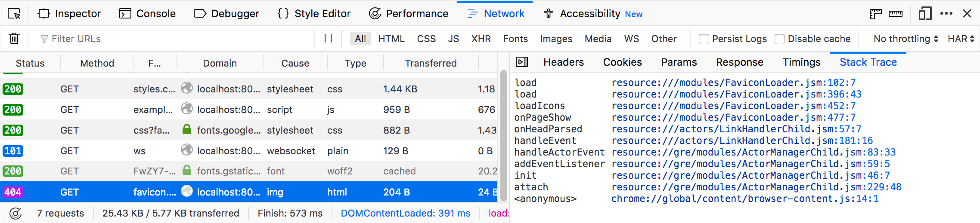Open the Headers details tab
The height and width of the screenshot is (223, 980).
tap(564, 62)
